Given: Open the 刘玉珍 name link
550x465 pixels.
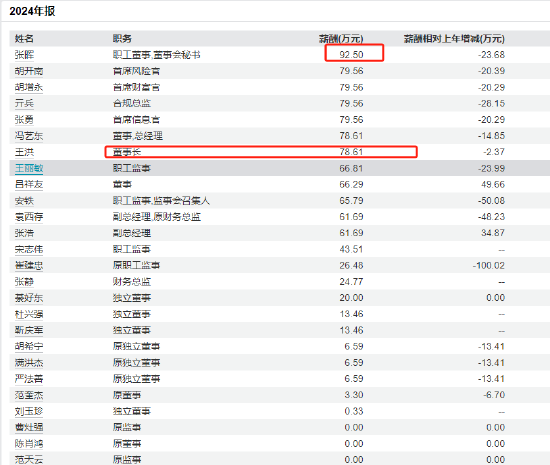Looking at the screenshot, I should [29, 411].
